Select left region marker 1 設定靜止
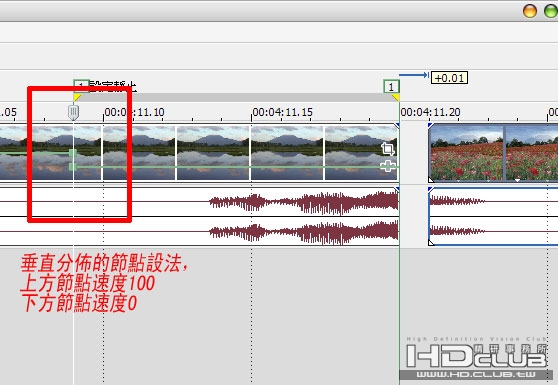This screenshot has width=558, height=385. point(81,86)
